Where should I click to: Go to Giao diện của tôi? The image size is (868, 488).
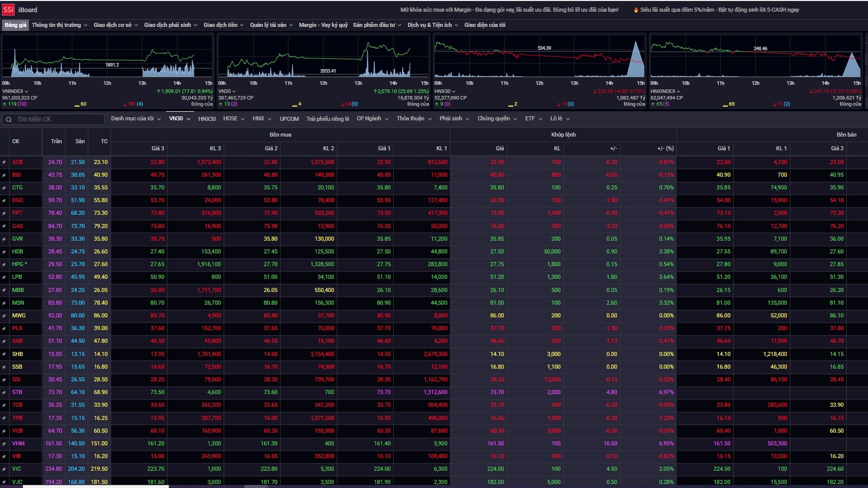click(x=484, y=25)
